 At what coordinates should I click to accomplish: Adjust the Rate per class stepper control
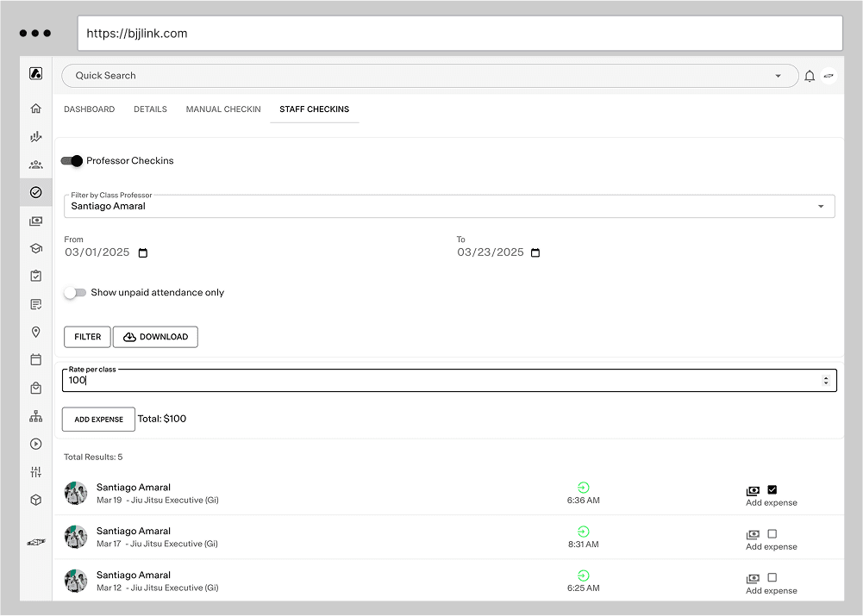[x=827, y=380]
